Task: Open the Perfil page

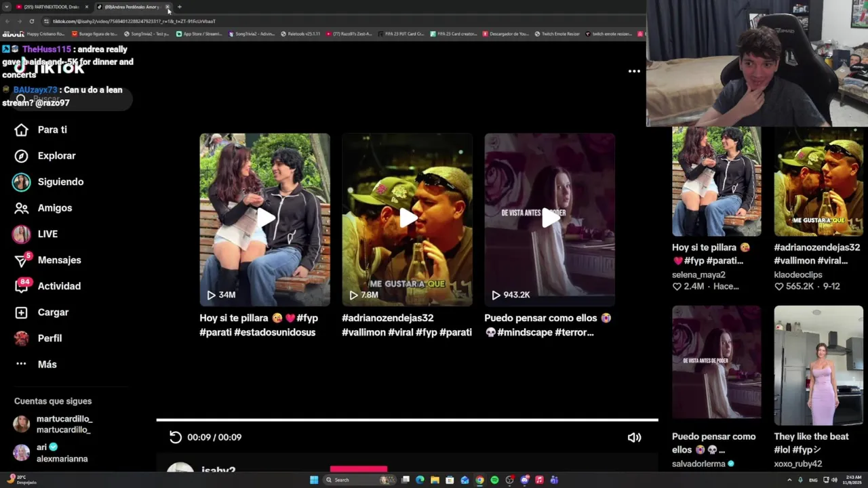Action: [39, 338]
